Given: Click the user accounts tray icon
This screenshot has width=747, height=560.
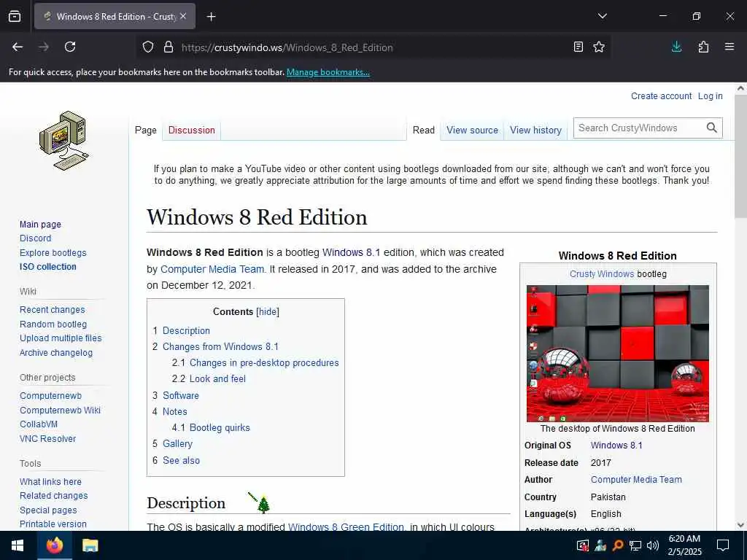Looking at the screenshot, I should click(x=600, y=545).
